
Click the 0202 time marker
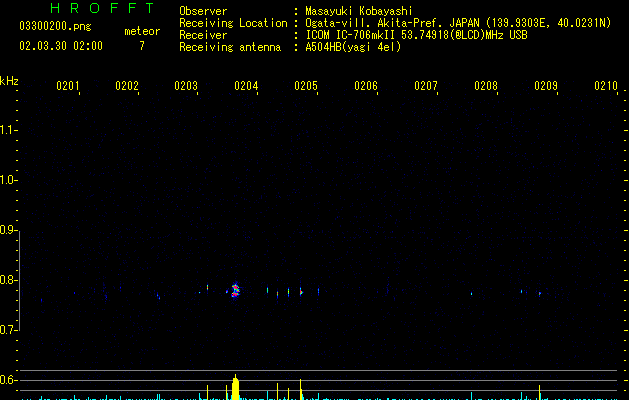pyautogui.click(x=127, y=86)
